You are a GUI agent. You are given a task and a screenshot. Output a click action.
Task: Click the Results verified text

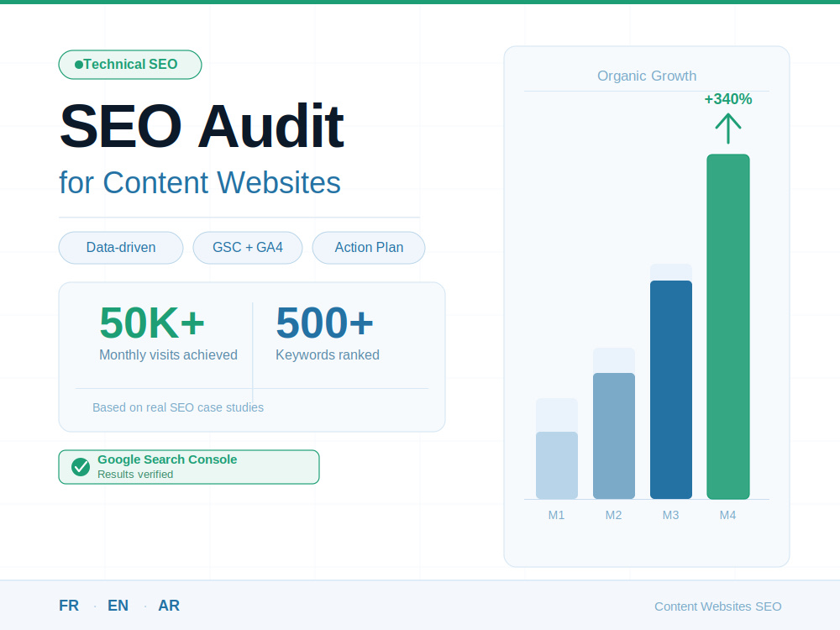[x=135, y=475]
